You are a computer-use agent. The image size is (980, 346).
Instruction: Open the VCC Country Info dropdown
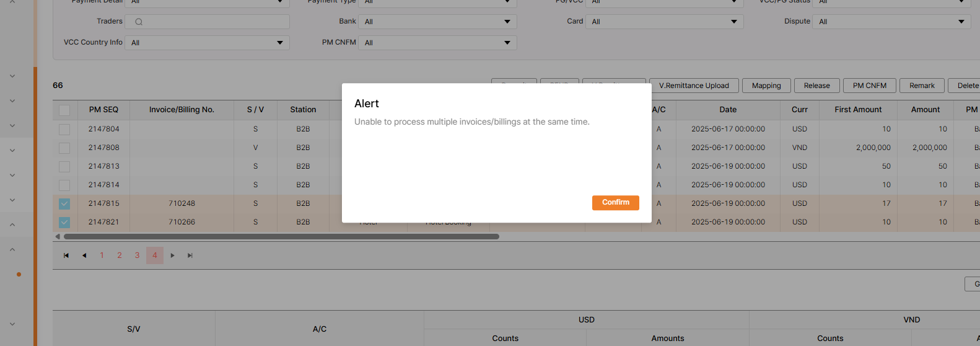(207, 43)
